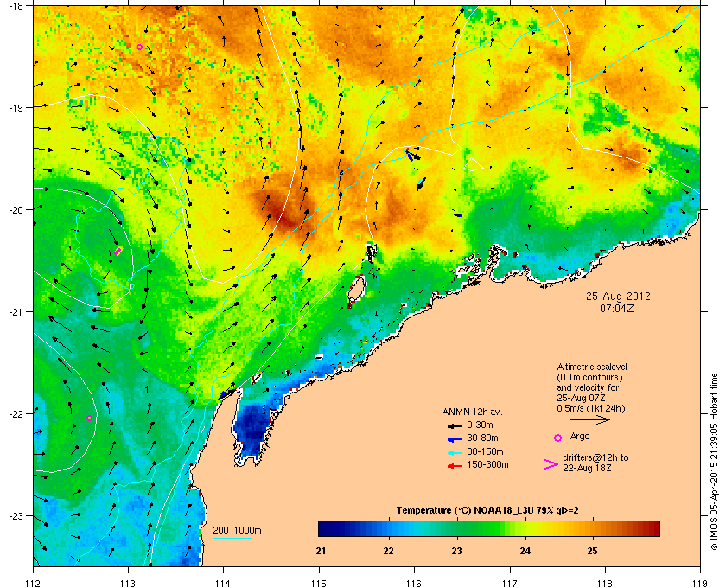Click the 'Argo' legend label

580,436
